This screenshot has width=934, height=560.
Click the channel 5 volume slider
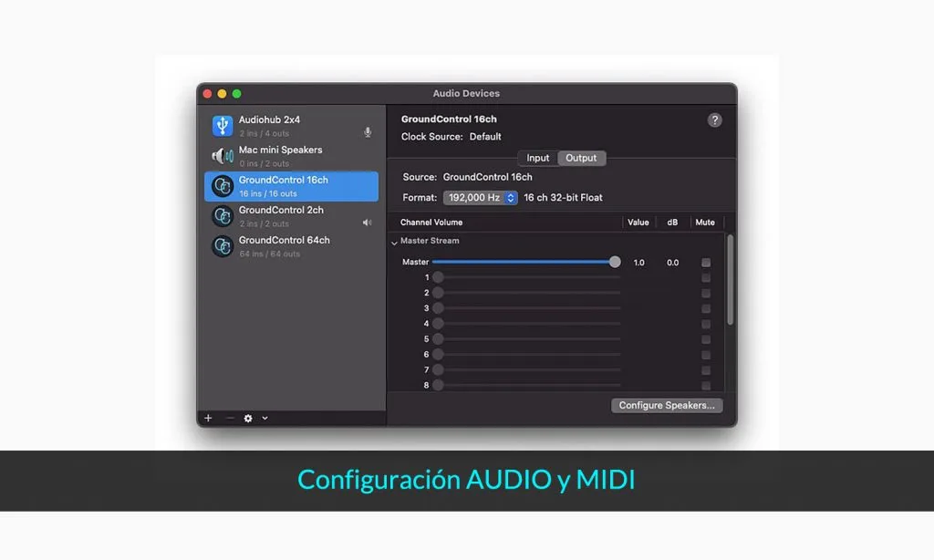[526, 339]
